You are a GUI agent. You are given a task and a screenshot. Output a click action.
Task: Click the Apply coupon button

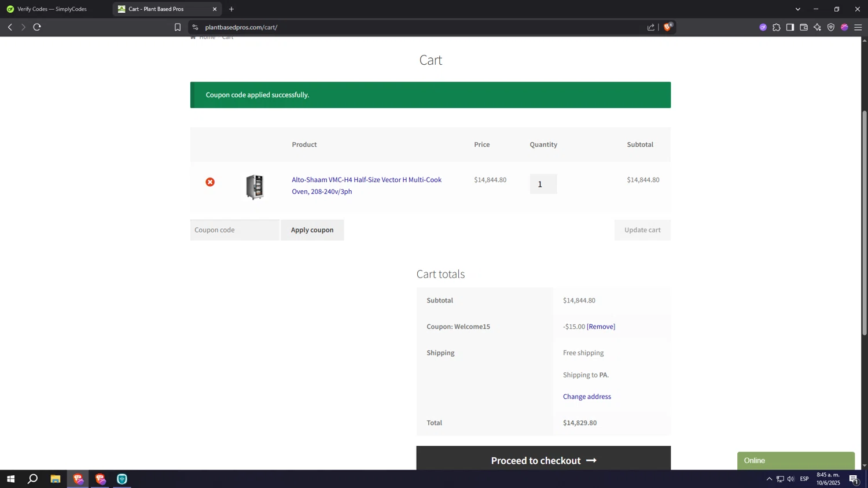pos(312,230)
